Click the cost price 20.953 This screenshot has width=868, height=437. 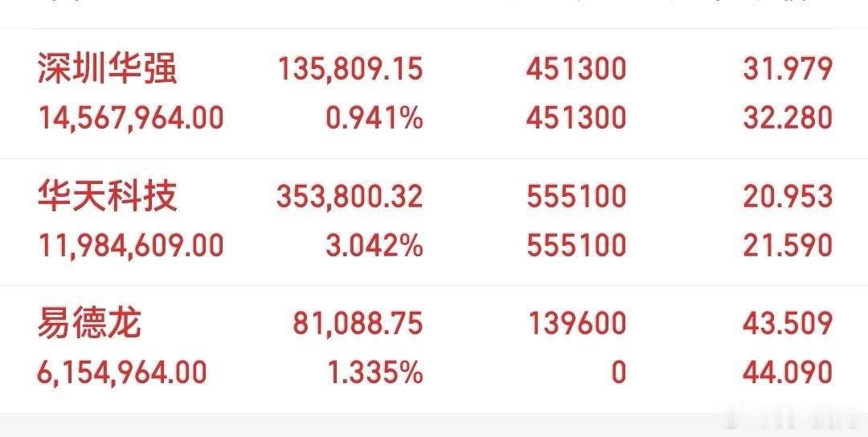click(788, 197)
